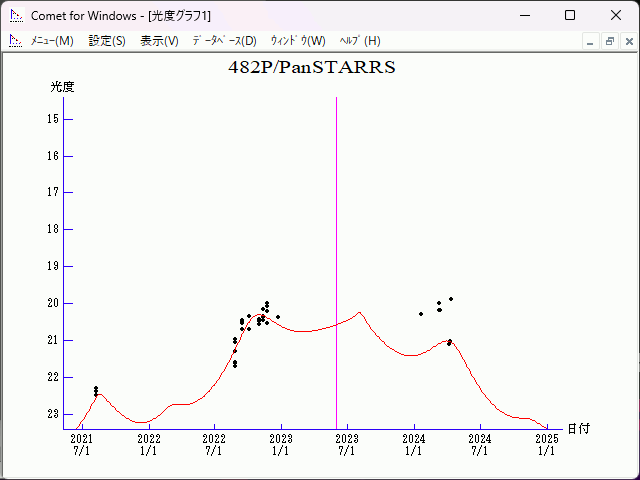This screenshot has height=480, width=640.
Task: Open the 設定(S) settings menu
Action: tap(107, 41)
